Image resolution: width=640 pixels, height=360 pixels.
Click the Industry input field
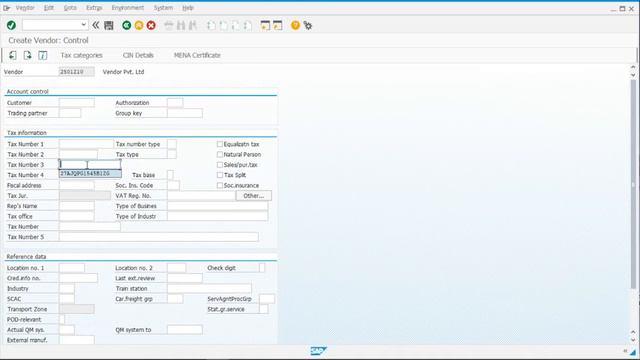[x=67, y=288]
